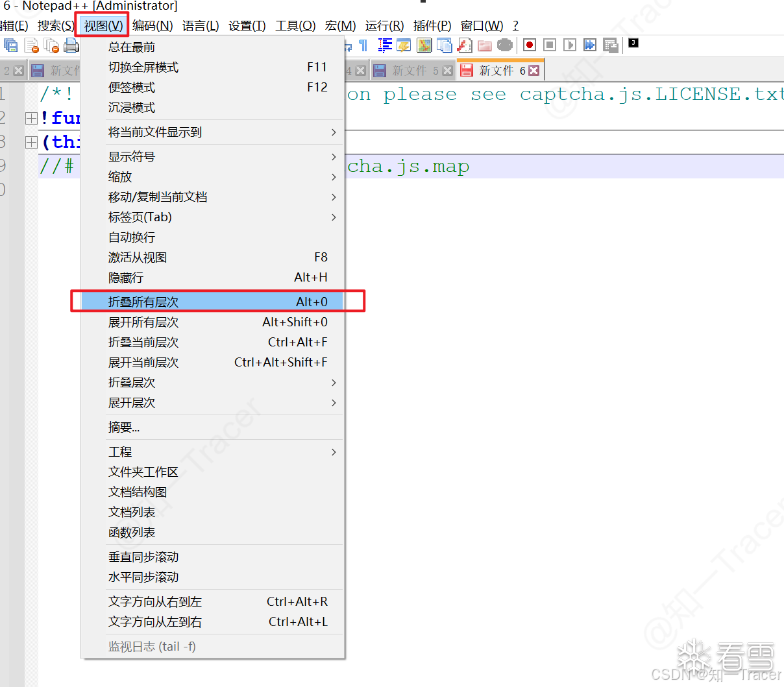This screenshot has width=784, height=687.
Task: Choose 展开当前层次 menu item
Action: (212, 363)
